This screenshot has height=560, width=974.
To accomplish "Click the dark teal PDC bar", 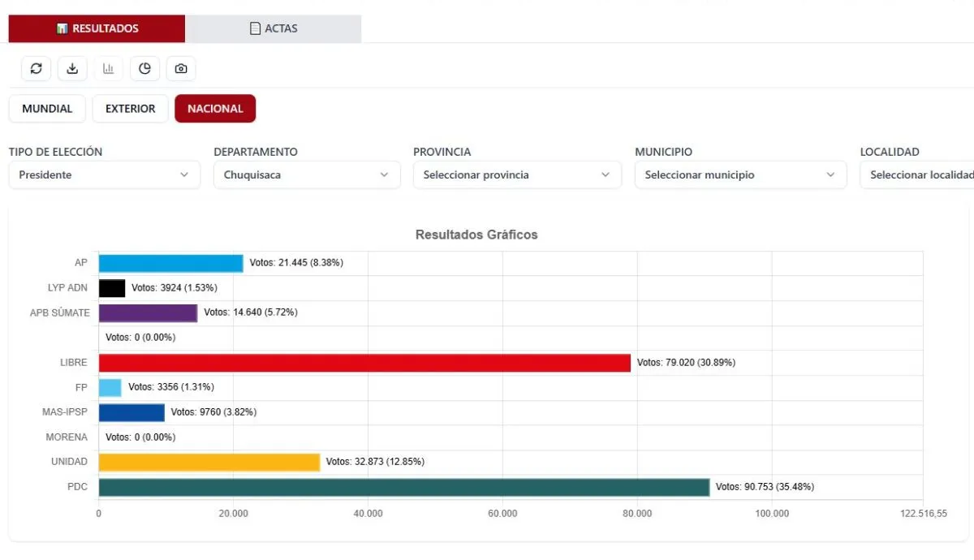I will coord(403,487).
